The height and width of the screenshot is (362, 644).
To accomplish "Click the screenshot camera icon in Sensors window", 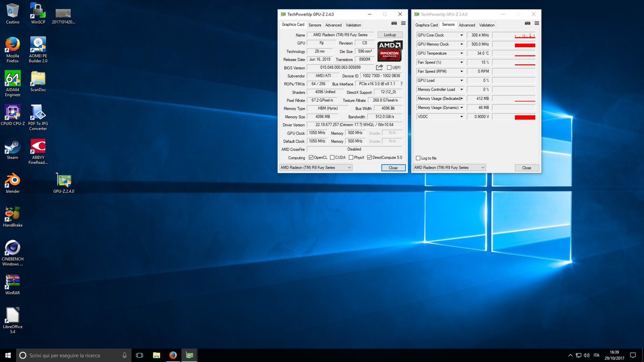I will [x=527, y=24].
